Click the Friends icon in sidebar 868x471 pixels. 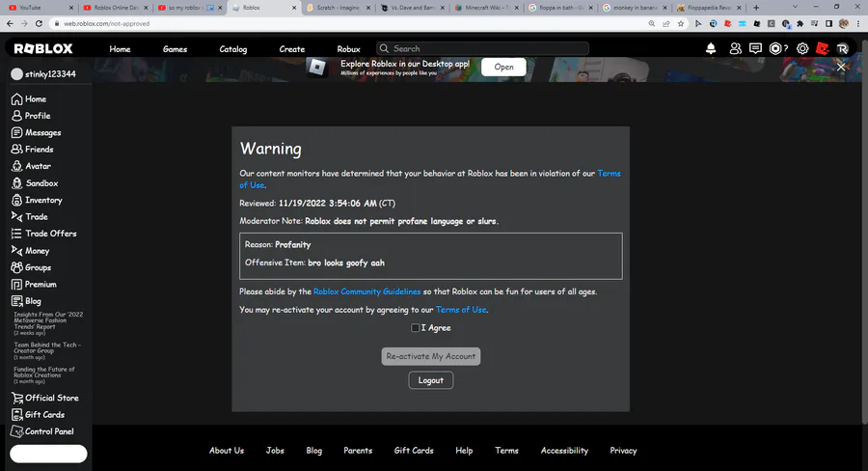point(16,149)
